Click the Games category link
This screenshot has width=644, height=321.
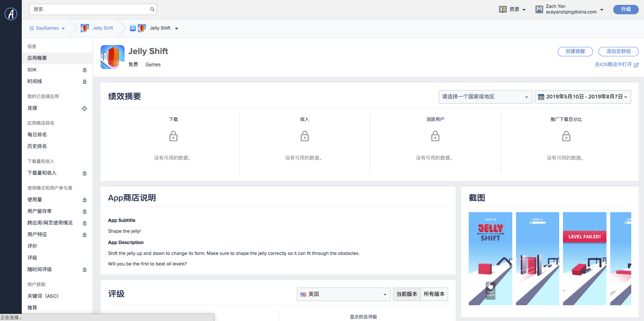click(x=153, y=65)
